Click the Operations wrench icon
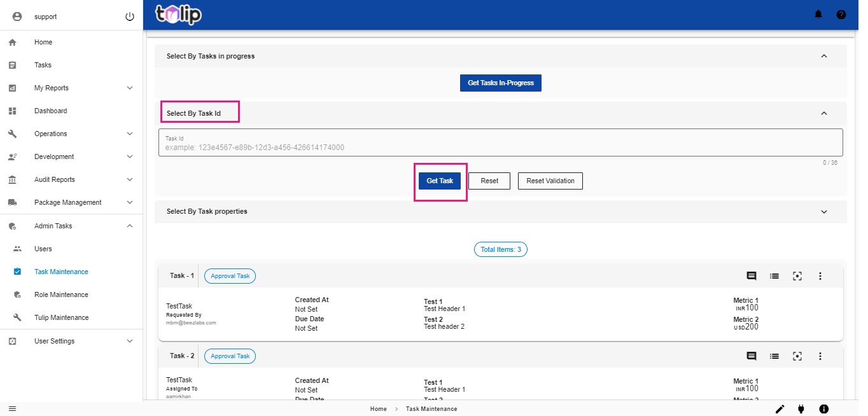Screen dimensions: 868x416 [x=12, y=134]
